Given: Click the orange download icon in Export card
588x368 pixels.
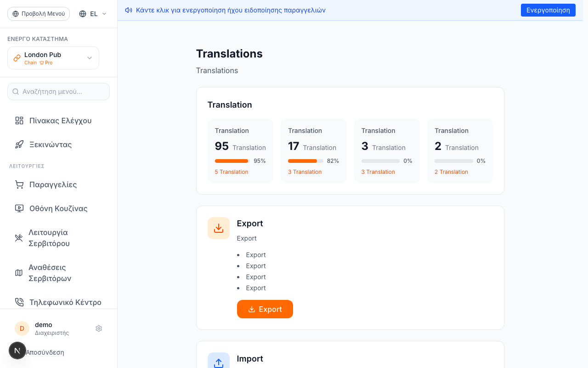Looking at the screenshot, I should click(x=219, y=228).
